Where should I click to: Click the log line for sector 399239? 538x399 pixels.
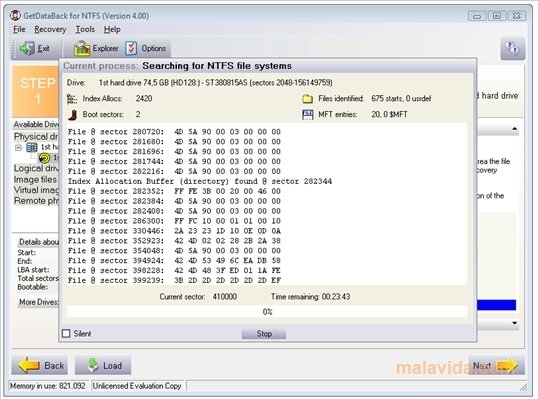[x=174, y=280]
